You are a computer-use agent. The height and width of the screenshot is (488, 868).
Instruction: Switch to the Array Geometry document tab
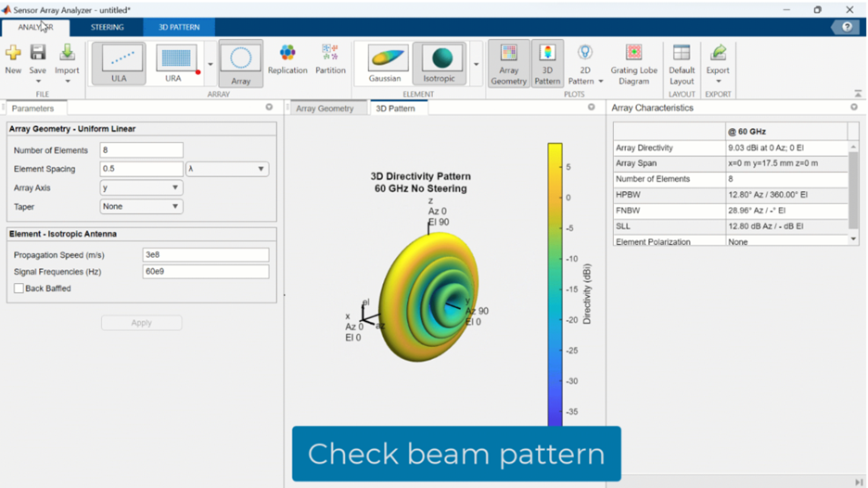point(325,109)
